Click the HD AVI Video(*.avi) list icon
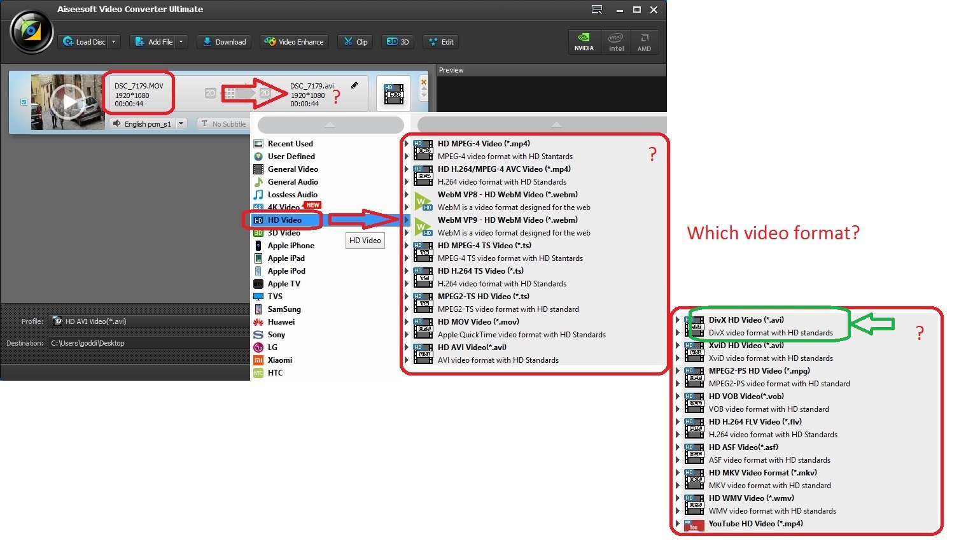The height and width of the screenshot is (555, 980). click(x=423, y=354)
